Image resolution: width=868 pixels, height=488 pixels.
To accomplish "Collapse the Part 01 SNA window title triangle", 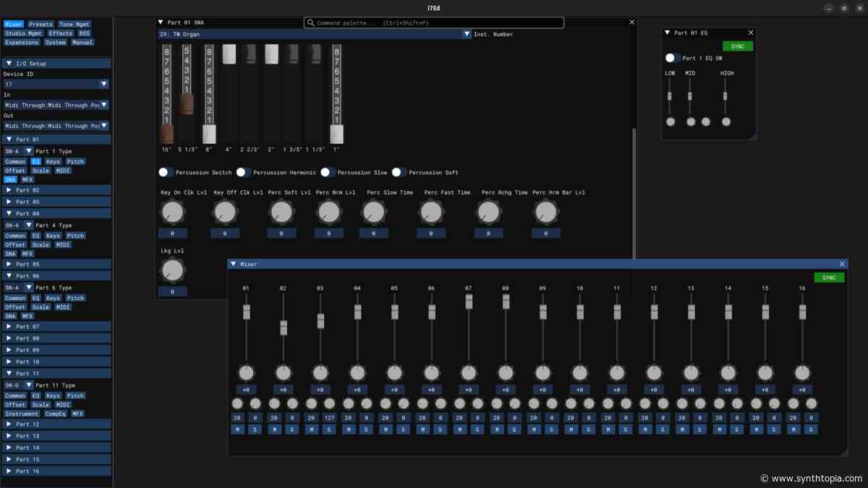I will (161, 22).
